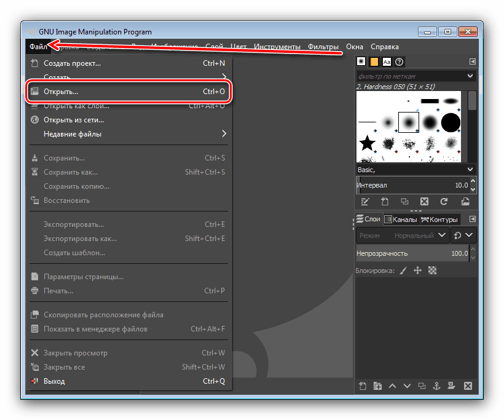Viewport: 504px width, 420px height.
Task: Choose Открыть... in the File menu
Action: [x=128, y=92]
